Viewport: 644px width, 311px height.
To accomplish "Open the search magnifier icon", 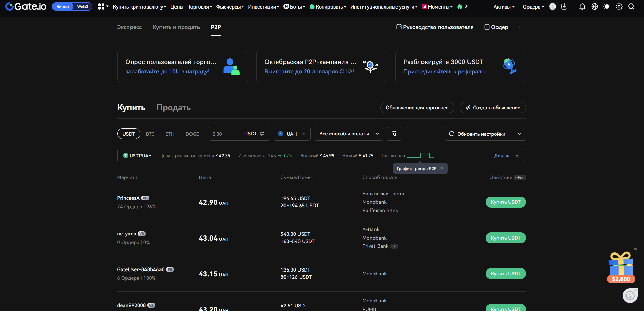I will point(631,6).
